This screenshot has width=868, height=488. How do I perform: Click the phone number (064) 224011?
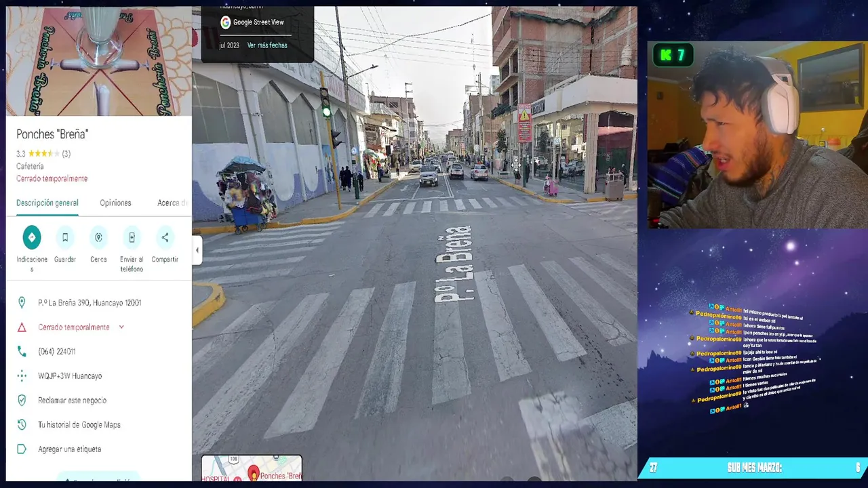click(x=57, y=352)
